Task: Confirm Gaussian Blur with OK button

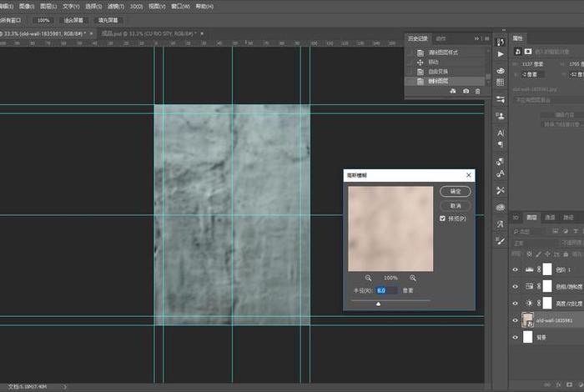Action: pyautogui.click(x=456, y=191)
